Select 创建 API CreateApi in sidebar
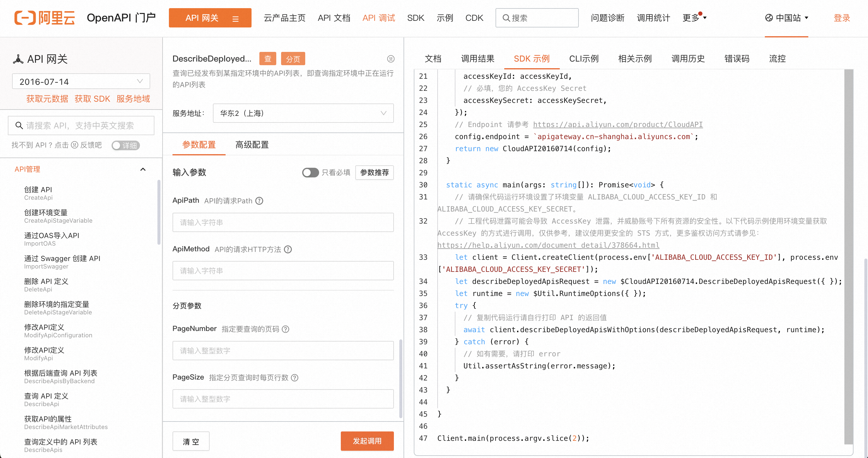The image size is (868, 458). [x=38, y=193]
